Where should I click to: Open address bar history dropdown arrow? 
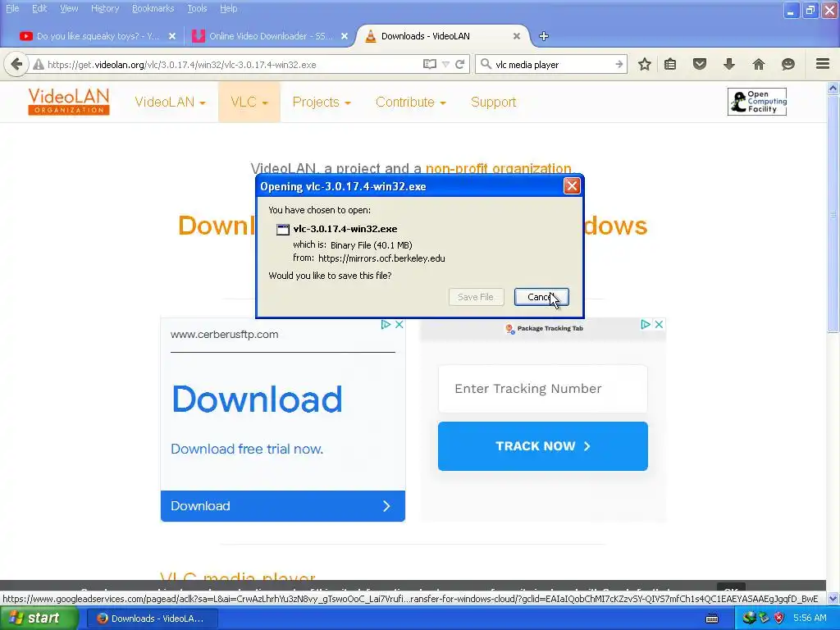point(445,64)
